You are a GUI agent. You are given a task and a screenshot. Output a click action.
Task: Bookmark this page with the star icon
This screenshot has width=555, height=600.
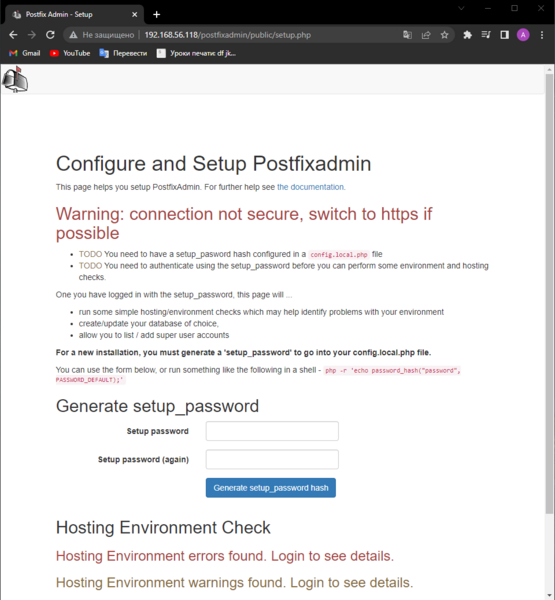tap(444, 35)
